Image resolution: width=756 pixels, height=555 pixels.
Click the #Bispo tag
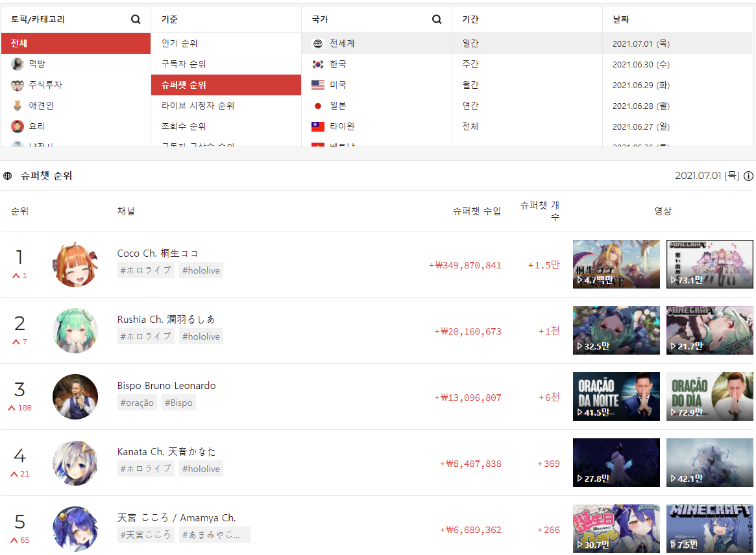[x=178, y=403]
